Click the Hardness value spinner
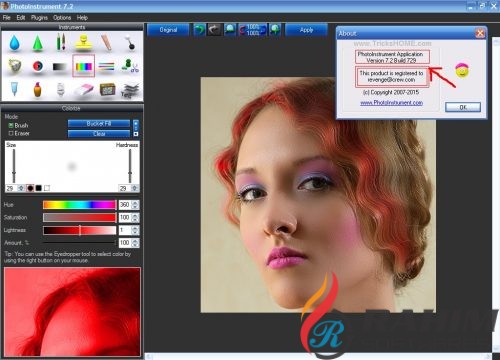 coord(135,188)
